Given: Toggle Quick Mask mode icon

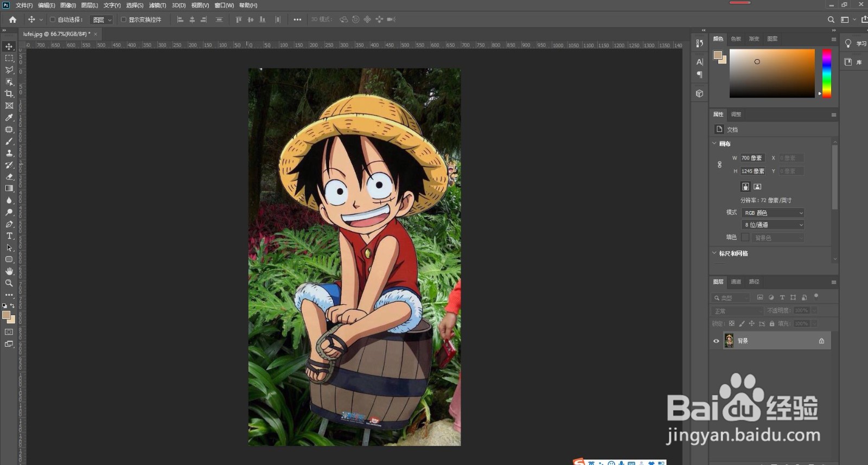Looking at the screenshot, I should pos(9,332).
